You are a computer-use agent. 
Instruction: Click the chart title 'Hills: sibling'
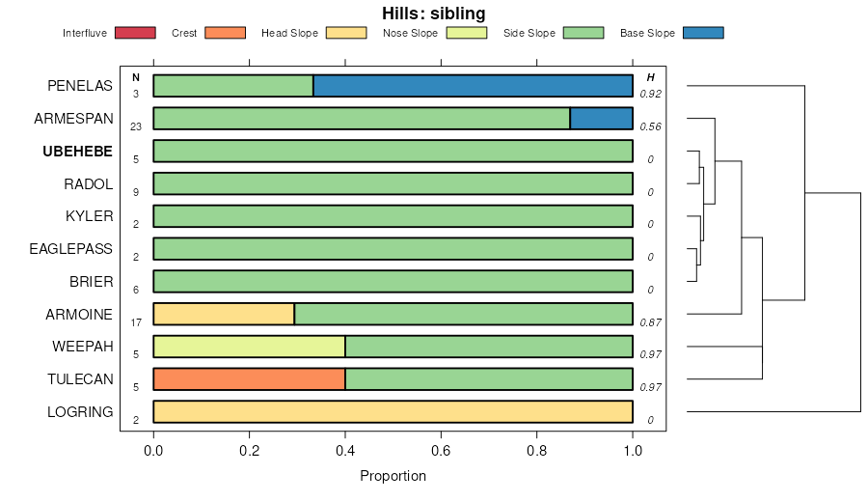(x=432, y=14)
